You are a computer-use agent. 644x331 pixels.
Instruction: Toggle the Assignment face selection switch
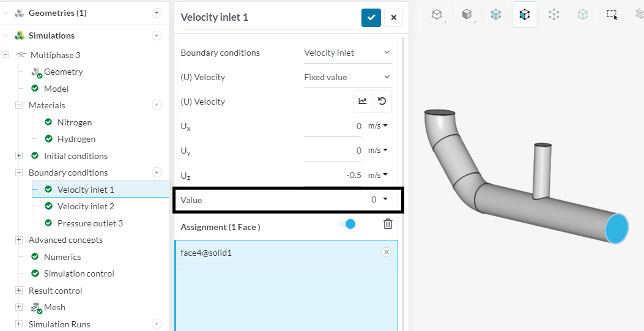347,225
